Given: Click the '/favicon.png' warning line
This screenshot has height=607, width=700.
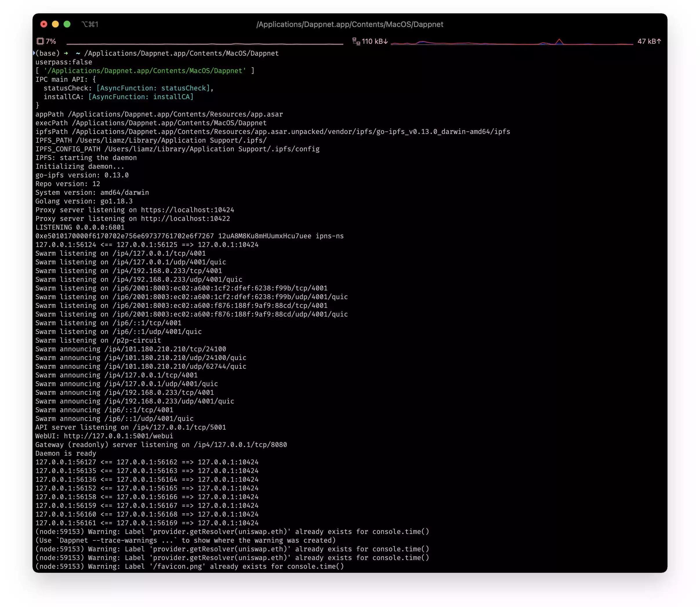Looking at the screenshot, I should (x=190, y=567).
